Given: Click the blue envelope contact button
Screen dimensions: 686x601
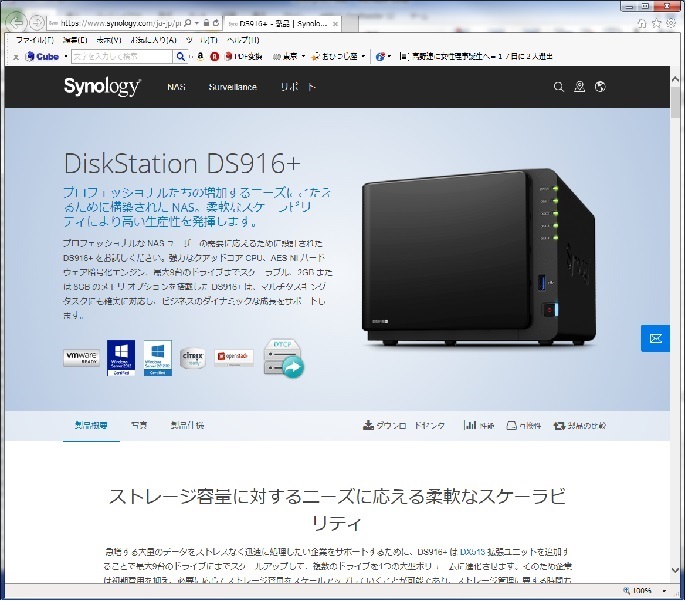Looking at the screenshot, I should [655, 338].
